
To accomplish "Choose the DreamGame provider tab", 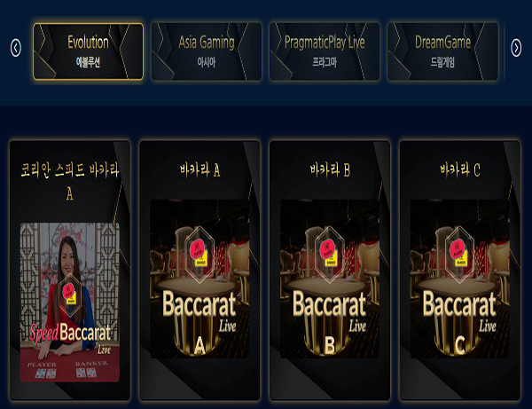I will point(442,51).
